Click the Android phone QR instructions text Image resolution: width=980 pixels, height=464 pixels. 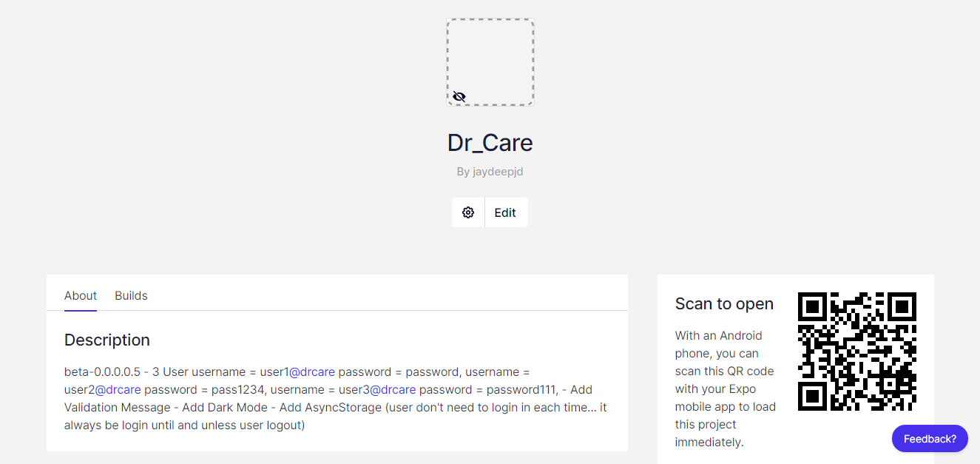[726, 389]
